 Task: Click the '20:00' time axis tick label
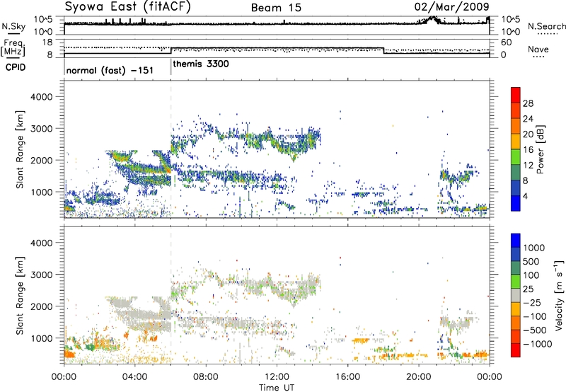(x=418, y=377)
